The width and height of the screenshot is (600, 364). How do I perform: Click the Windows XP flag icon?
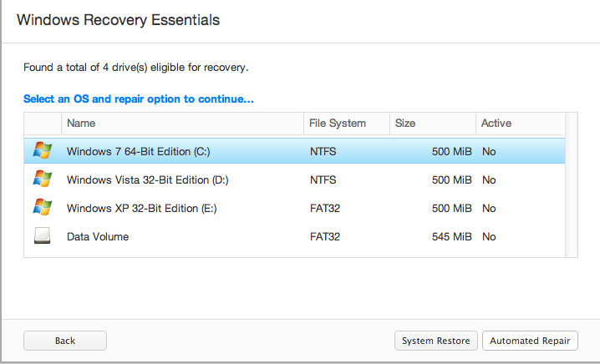[x=42, y=208]
